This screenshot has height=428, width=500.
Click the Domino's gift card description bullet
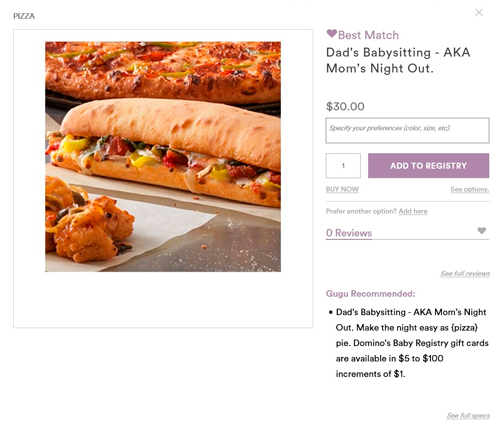pos(412,343)
